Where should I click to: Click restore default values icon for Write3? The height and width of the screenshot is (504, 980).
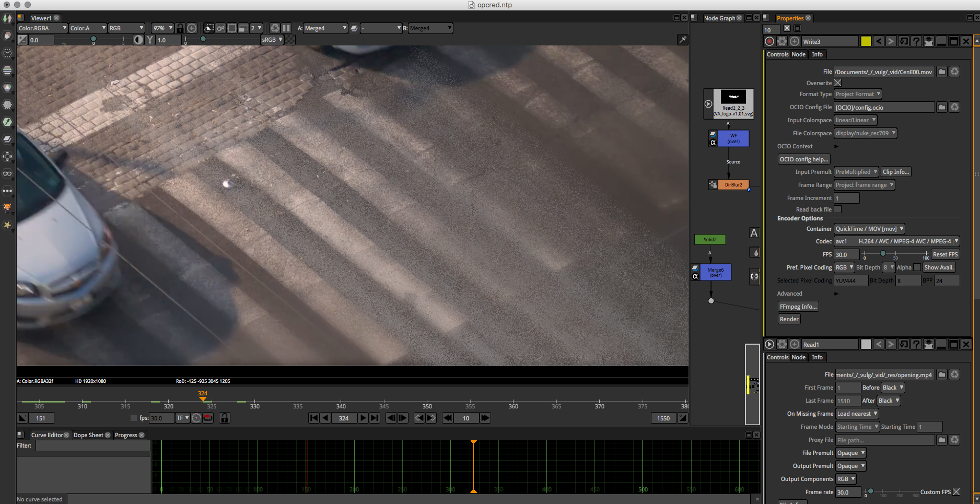click(904, 41)
